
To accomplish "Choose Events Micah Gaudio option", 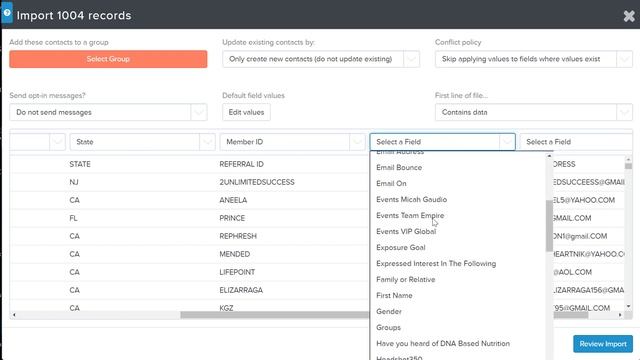I will pyautogui.click(x=411, y=200).
